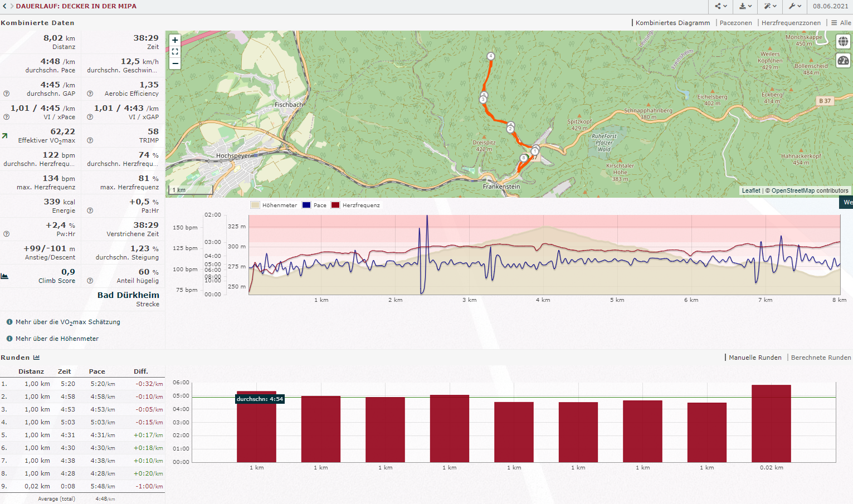853x504 pixels.
Task: Zoom in on the route map
Action: tap(175, 40)
